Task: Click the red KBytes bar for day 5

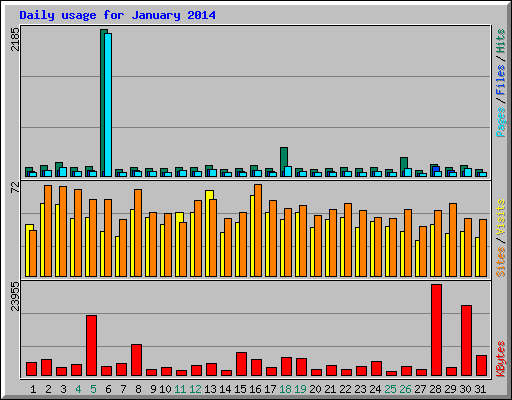Action: pyautogui.click(x=91, y=346)
